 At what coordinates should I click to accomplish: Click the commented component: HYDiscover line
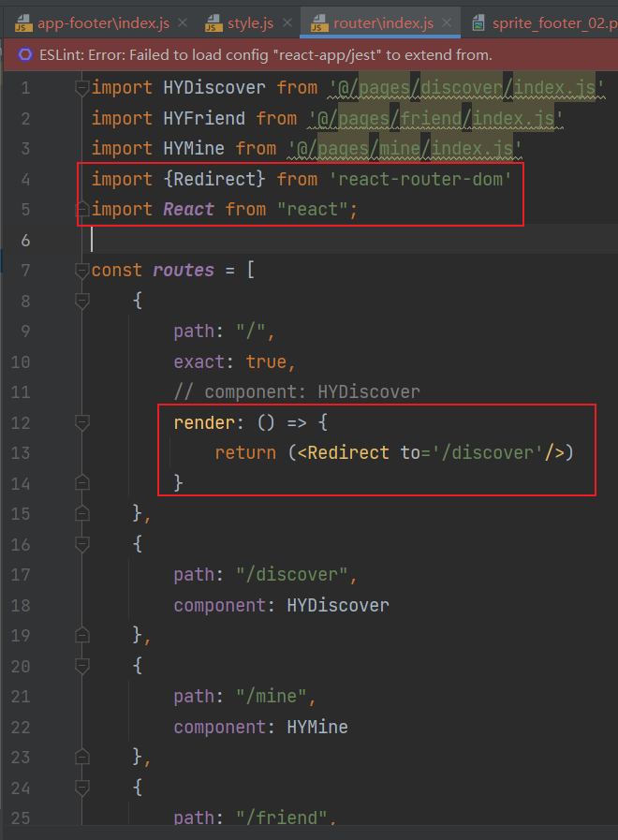297,391
